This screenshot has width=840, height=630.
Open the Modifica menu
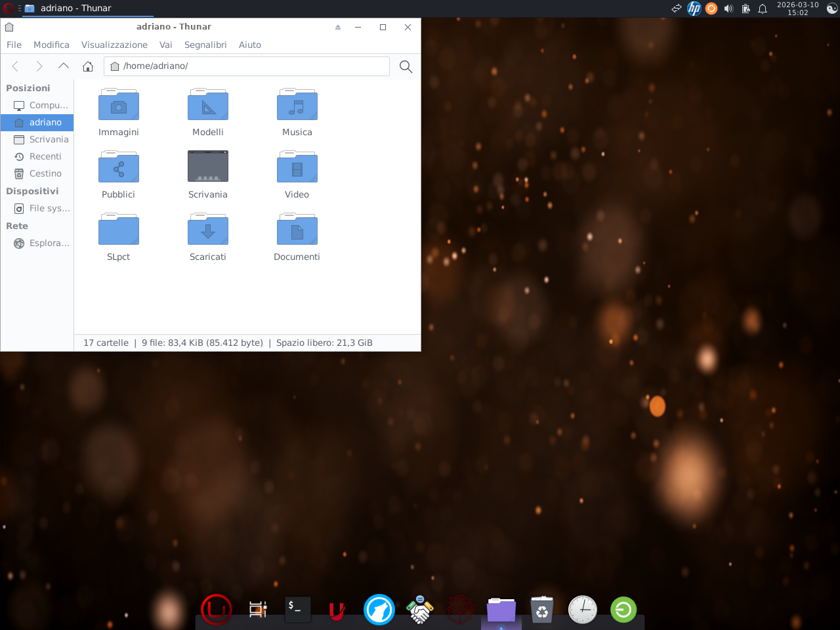click(51, 45)
